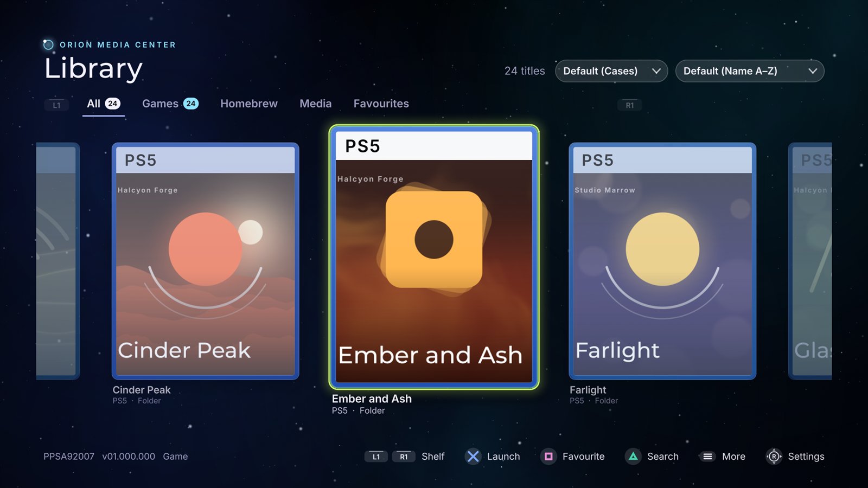
Task: Click the L1 badge beside the tabs
Action: [56, 105]
